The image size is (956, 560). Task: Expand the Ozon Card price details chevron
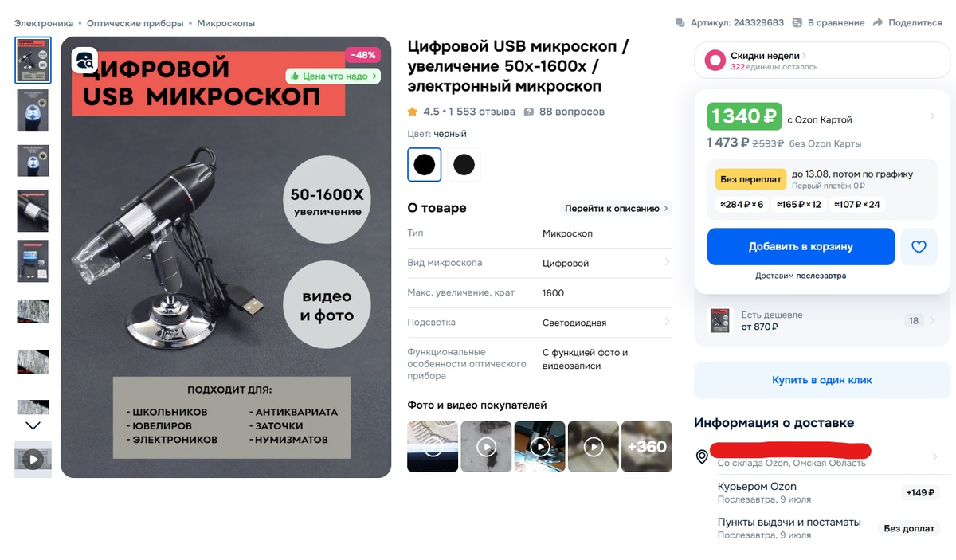coord(932,117)
